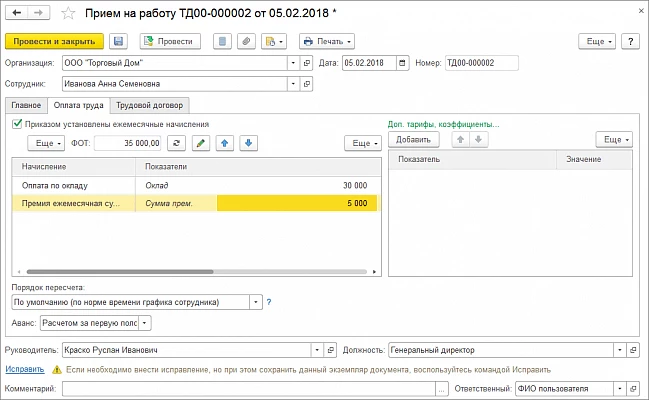649x400 pixels.
Task: Click the Показатель column header
Action: [x=473, y=159]
